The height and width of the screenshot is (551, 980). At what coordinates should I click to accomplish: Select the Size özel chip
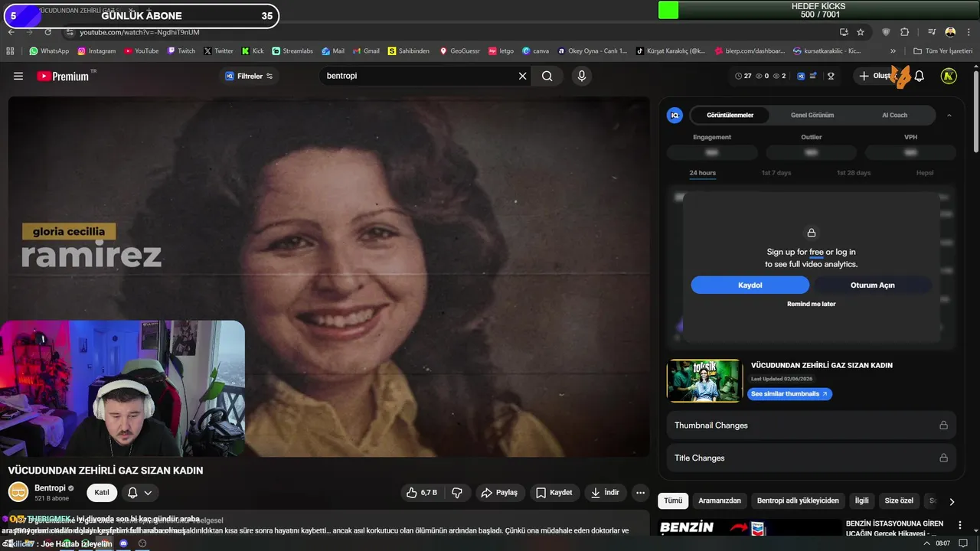point(899,500)
